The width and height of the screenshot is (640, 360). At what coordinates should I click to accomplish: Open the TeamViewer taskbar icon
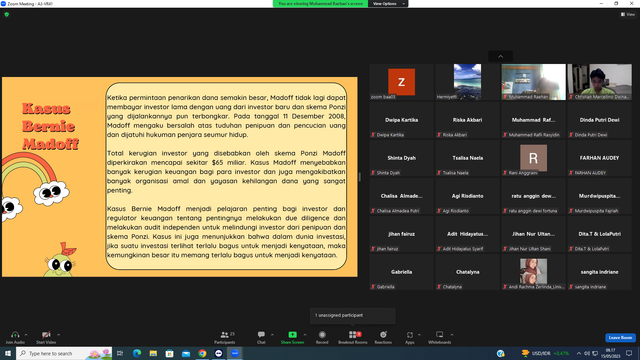coord(218,353)
